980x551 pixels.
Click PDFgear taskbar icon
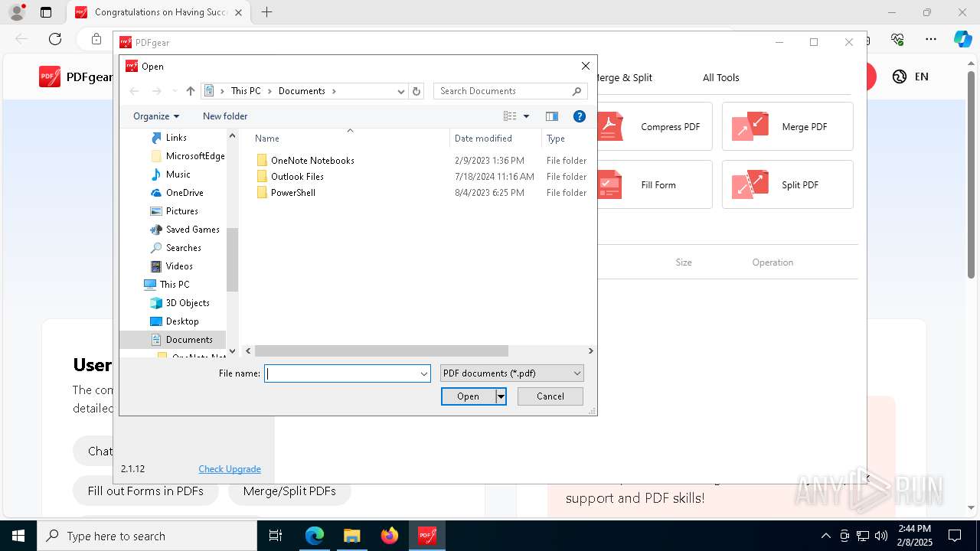tap(426, 536)
